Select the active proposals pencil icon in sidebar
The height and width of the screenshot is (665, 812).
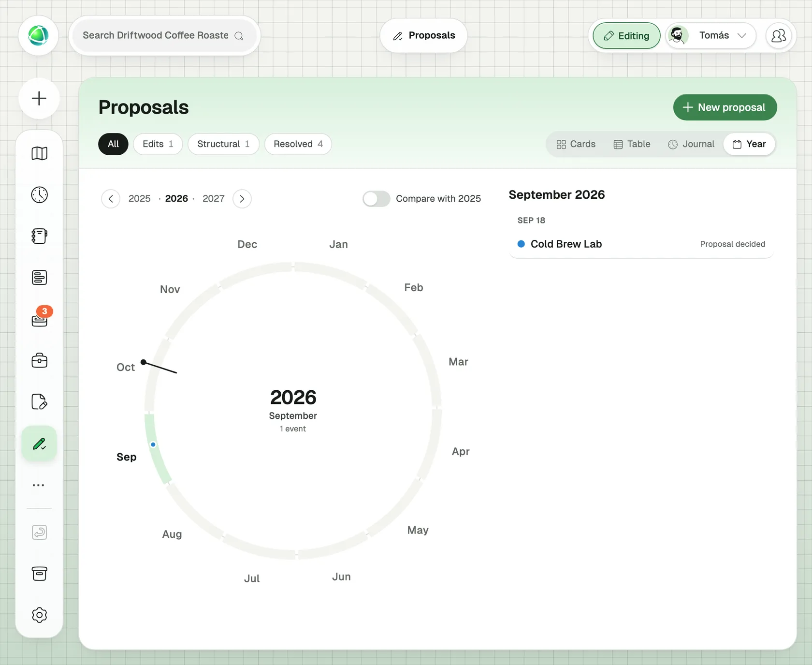coord(39,443)
